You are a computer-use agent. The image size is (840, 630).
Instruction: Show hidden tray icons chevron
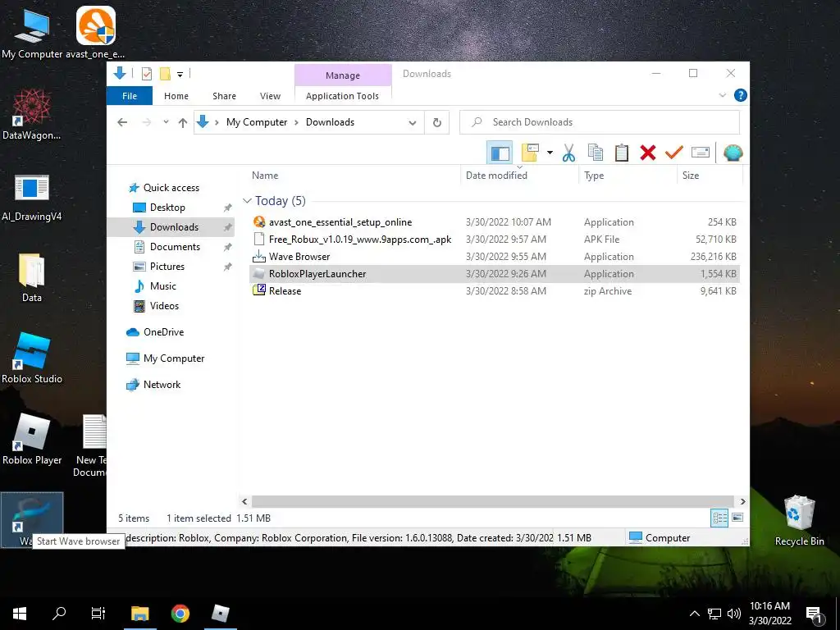pyautogui.click(x=694, y=614)
